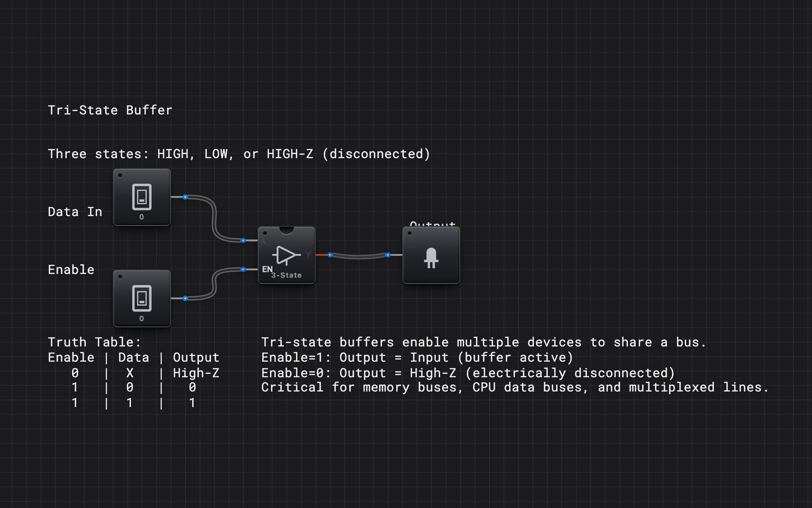Toggle the Enable input switch
Viewport: 812px width, 508px height.
pos(142,298)
